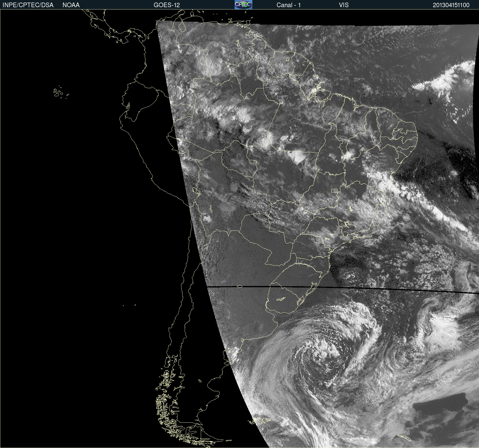
Task: Click the VIS band label
Action: pos(343,5)
